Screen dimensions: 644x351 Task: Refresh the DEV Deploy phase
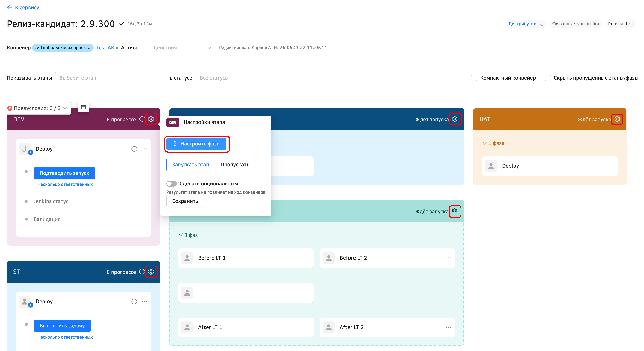(x=134, y=149)
